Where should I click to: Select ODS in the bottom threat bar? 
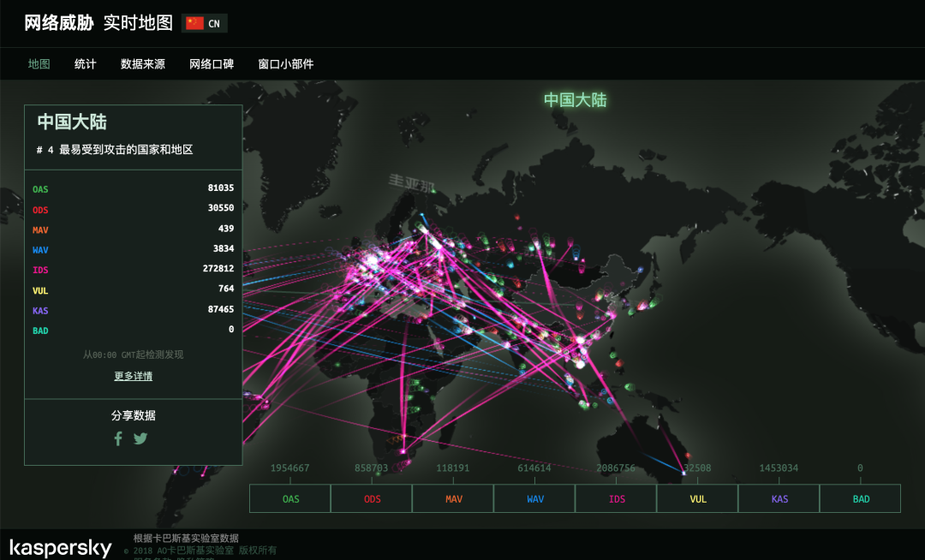(x=371, y=497)
